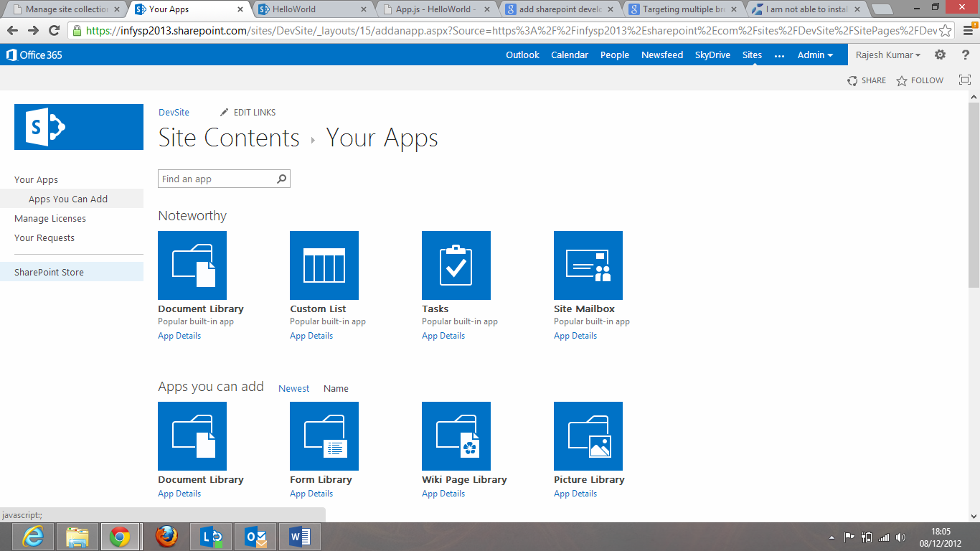
Task: Run search with the magnifier icon
Action: [281, 178]
